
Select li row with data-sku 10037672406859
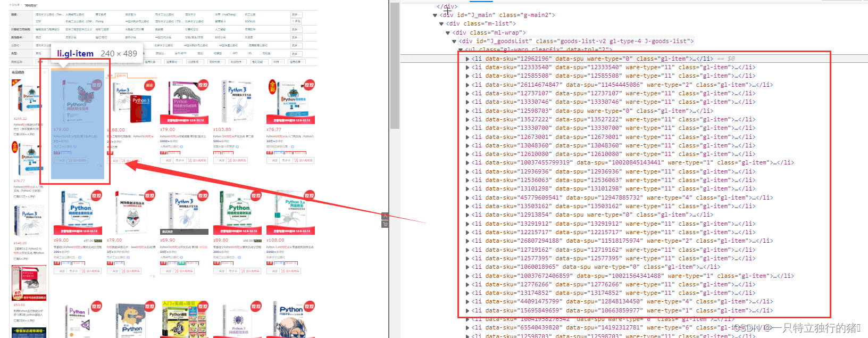click(x=632, y=276)
